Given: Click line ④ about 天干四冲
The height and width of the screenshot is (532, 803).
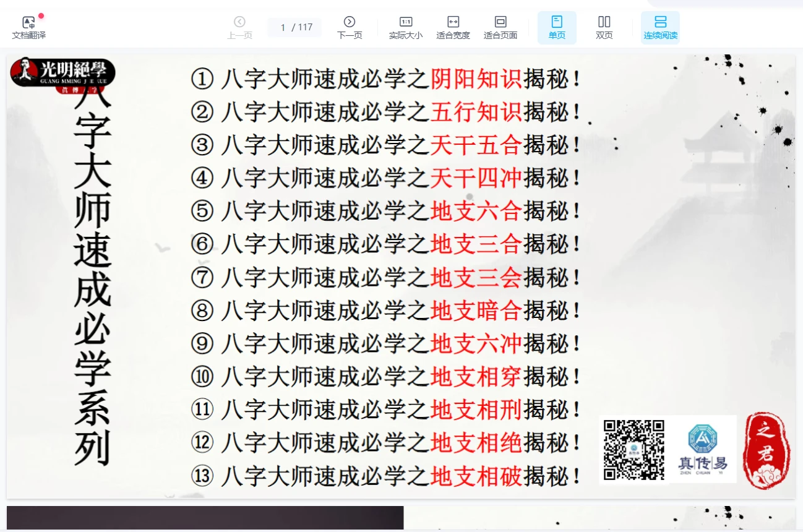Looking at the screenshot, I should [x=386, y=179].
